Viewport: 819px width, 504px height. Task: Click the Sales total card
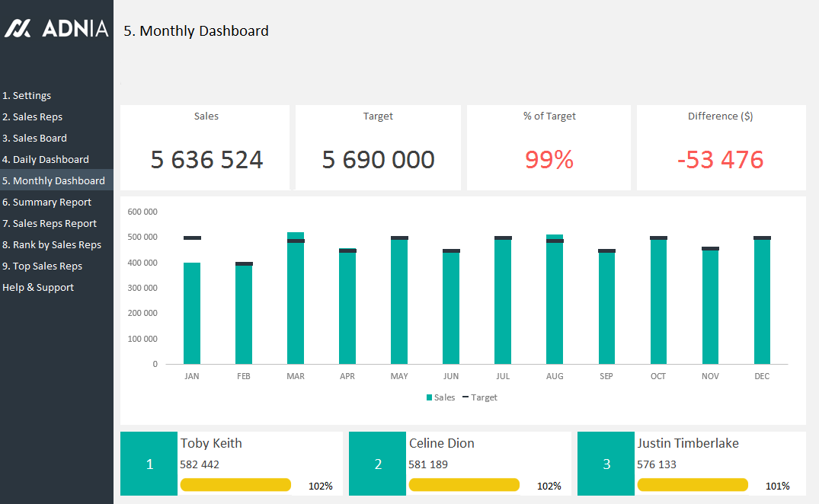point(206,160)
